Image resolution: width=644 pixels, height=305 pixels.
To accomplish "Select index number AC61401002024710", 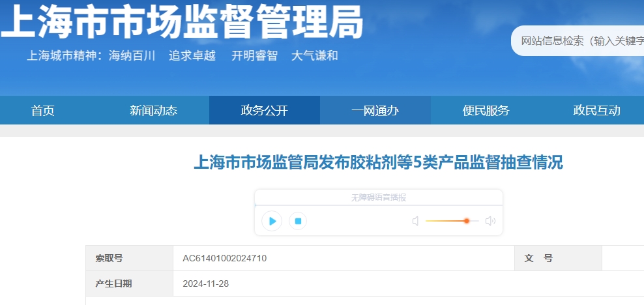I will 225,259.
